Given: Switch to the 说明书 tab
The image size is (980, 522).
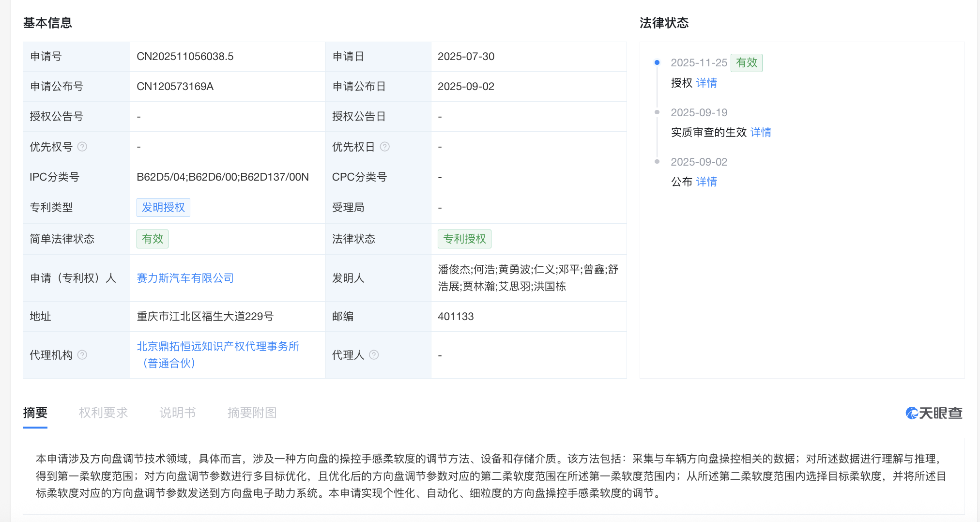Looking at the screenshot, I should [177, 413].
